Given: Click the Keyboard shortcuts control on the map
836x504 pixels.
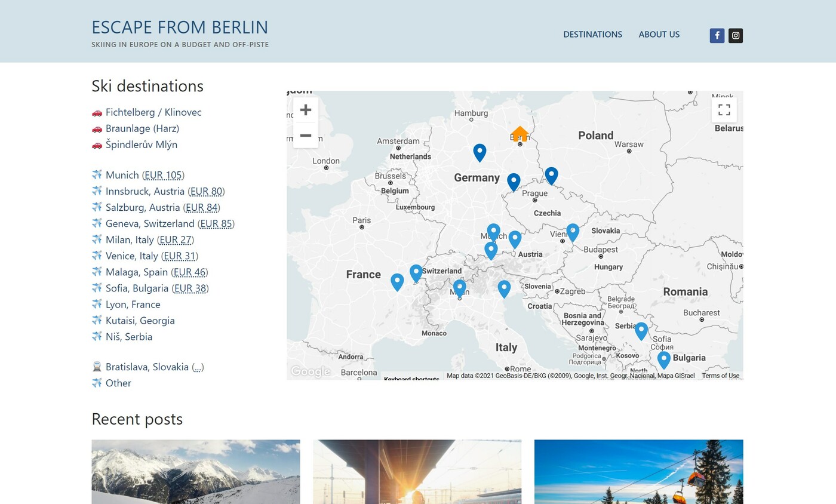Looking at the screenshot, I should 412,379.
